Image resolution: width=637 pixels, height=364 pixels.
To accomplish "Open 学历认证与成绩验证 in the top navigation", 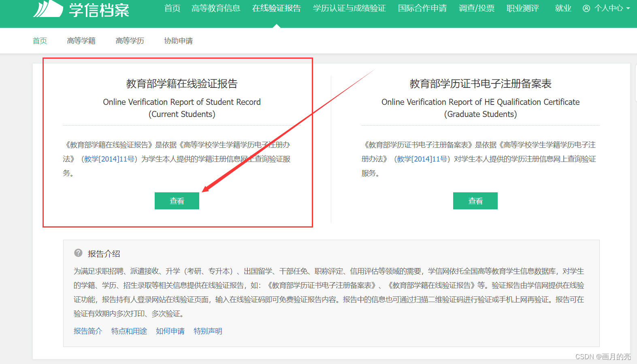I will click(349, 9).
